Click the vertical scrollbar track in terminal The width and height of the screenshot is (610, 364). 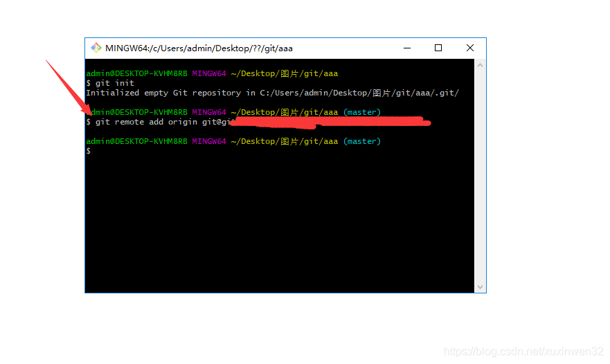pos(480,176)
